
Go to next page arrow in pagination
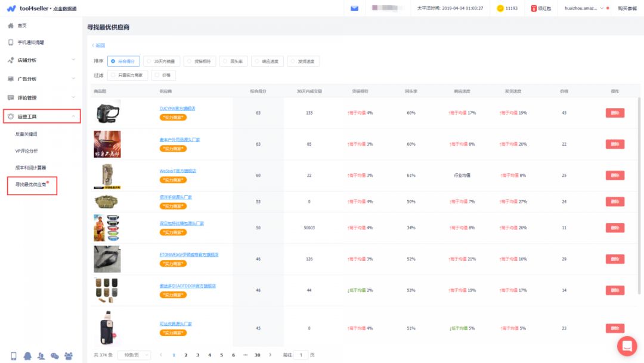(x=270, y=355)
